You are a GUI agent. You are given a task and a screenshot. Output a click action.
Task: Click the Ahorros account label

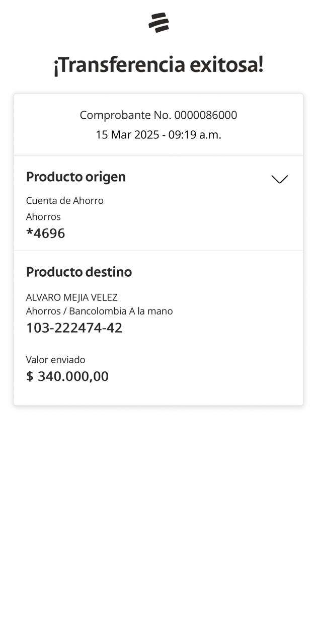click(43, 216)
